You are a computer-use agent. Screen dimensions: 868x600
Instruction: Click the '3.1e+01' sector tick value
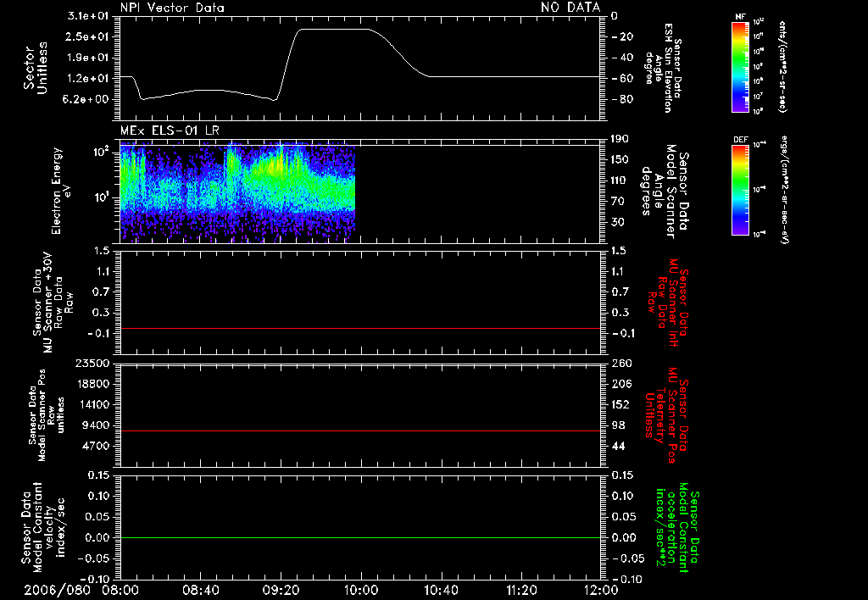click(88, 16)
